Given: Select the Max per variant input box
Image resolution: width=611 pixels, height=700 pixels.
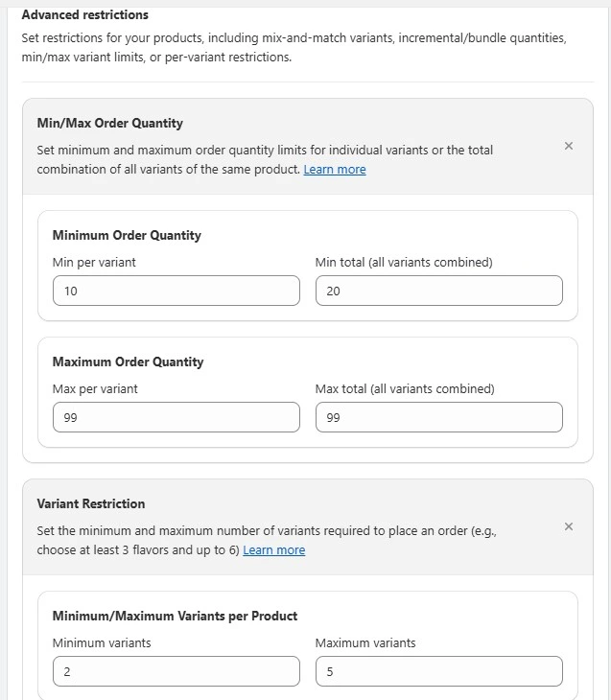Looking at the screenshot, I should coord(176,417).
